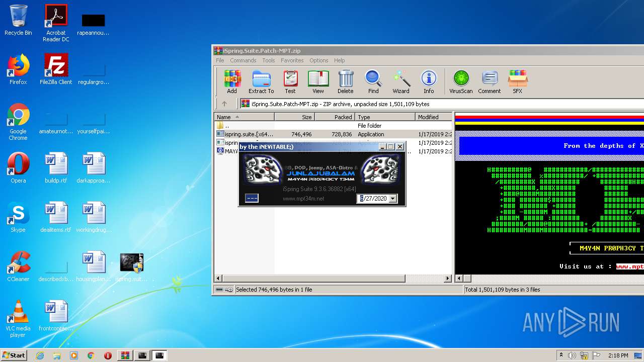Open the View toolbar icon
This screenshot has width=644, height=362.
coord(318,82)
